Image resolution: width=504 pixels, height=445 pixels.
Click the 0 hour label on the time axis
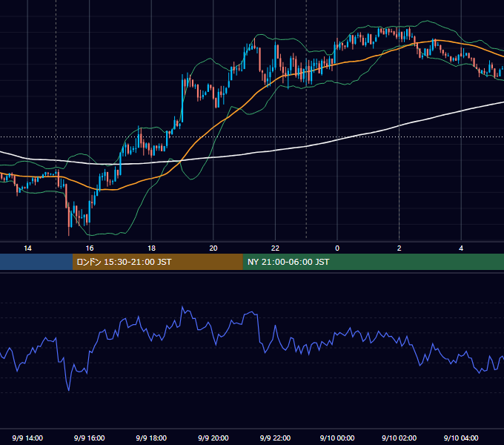pyautogui.click(x=337, y=248)
